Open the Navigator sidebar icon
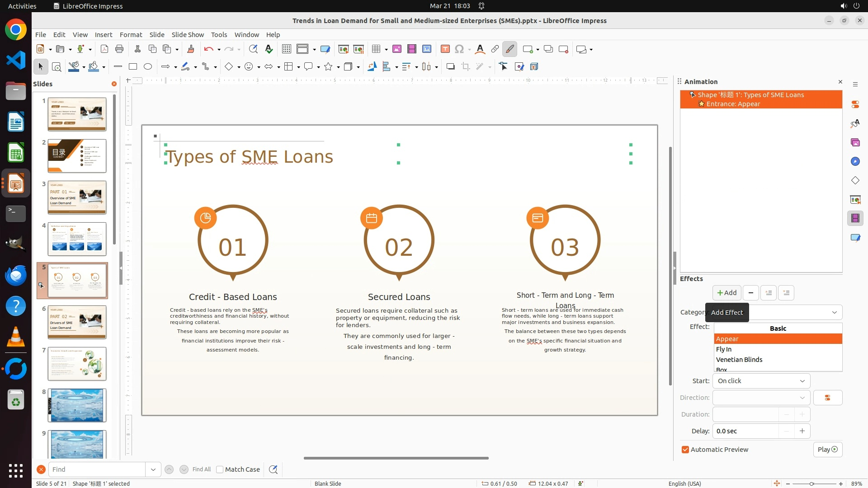The width and height of the screenshot is (868, 488). click(855, 162)
